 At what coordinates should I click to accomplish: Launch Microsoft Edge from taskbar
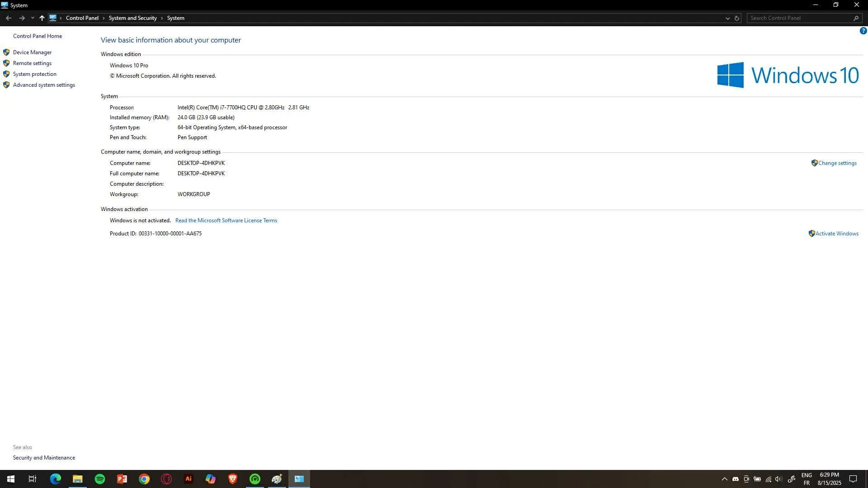point(55,479)
